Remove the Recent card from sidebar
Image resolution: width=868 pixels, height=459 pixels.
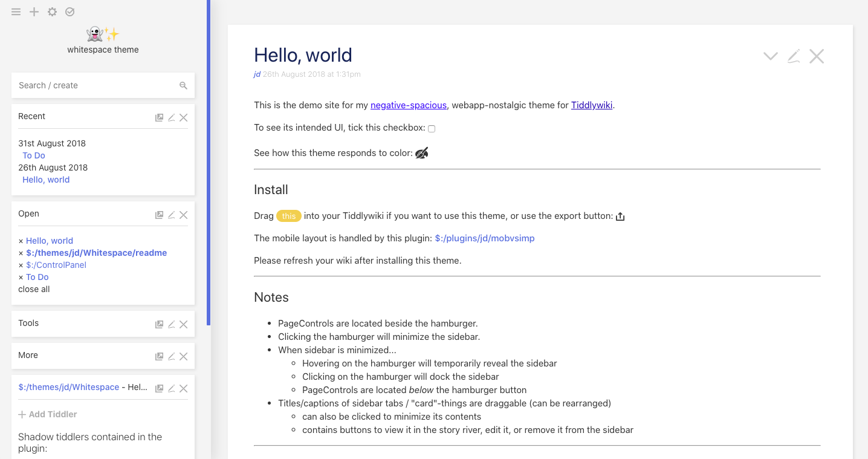point(184,118)
